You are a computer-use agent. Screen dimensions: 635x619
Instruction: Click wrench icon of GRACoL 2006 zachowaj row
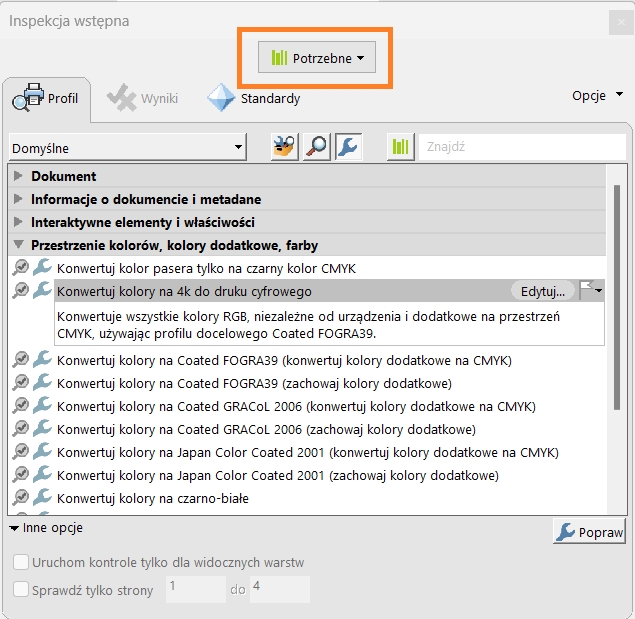coord(43,428)
